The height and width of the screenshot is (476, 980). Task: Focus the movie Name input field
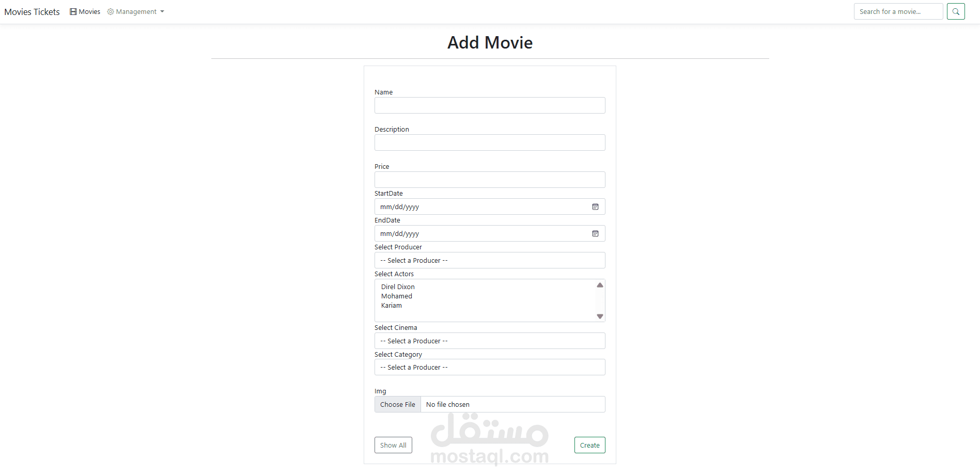coord(489,105)
